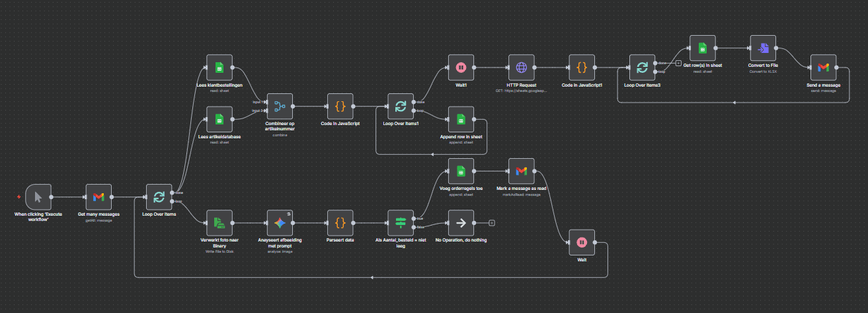868x313 pixels.
Task: Open the 'Als Aantal_besteld = niet leeg' If node
Action: tap(401, 223)
